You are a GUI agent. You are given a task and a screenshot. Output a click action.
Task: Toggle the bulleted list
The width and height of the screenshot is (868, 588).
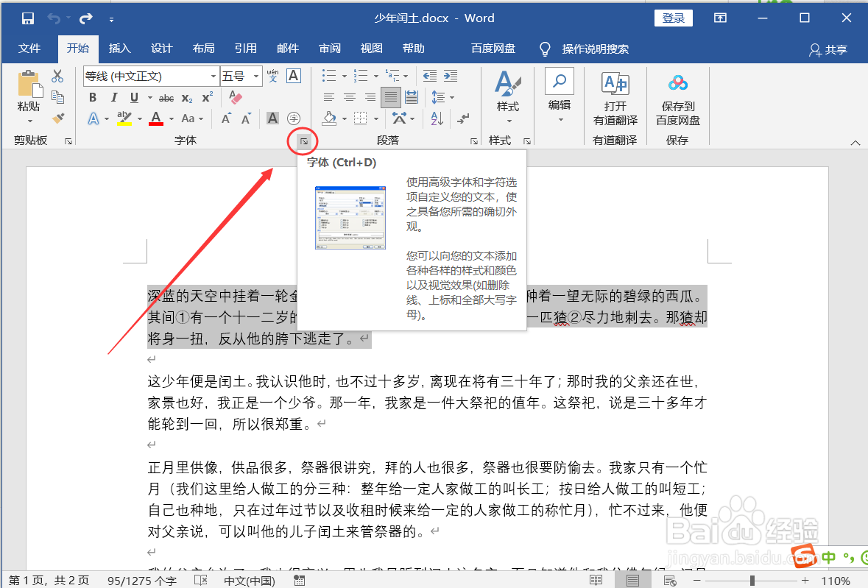328,75
